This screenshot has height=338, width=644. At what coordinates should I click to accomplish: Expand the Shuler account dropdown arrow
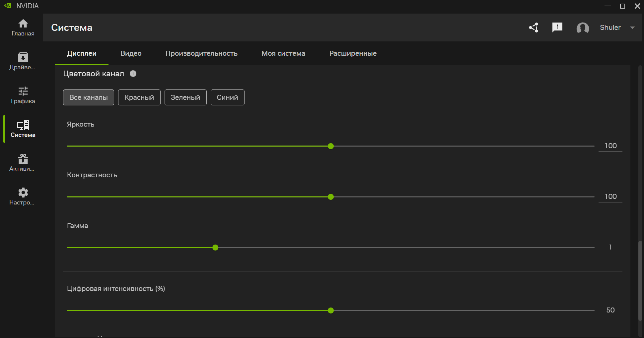(x=632, y=28)
